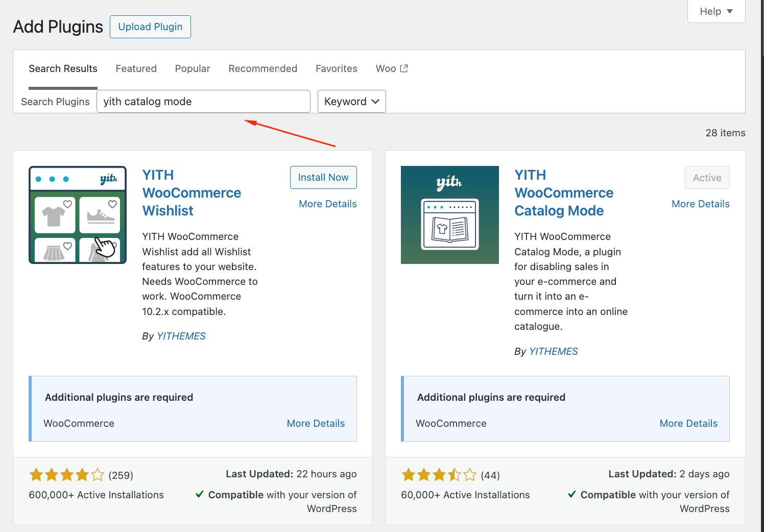Image resolution: width=764 pixels, height=532 pixels.
Task: Switch to the Popular tab
Action: pos(193,68)
